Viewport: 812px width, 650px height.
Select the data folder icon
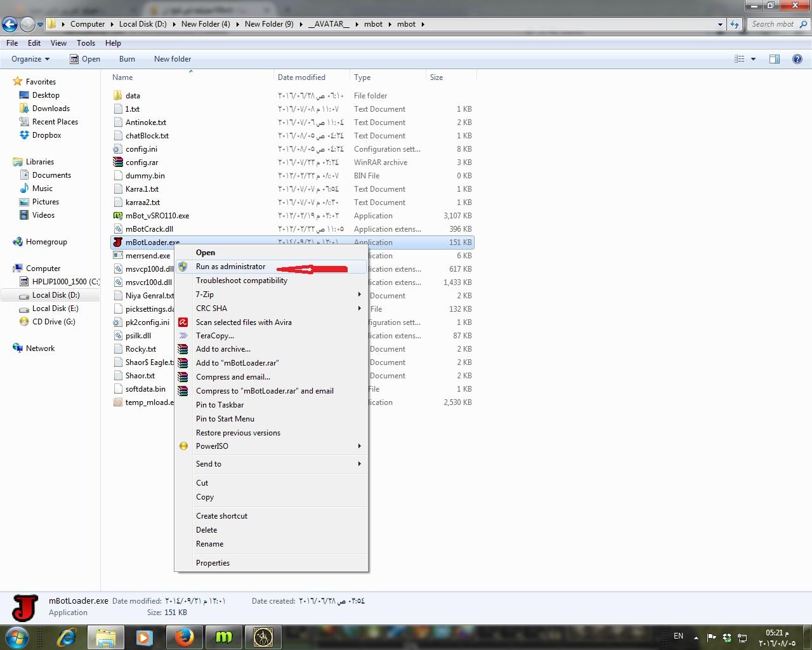(x=117, y=95)
